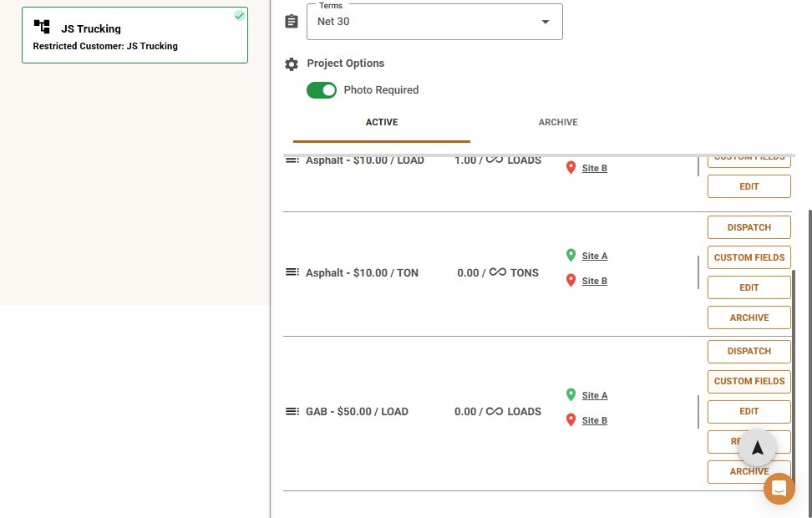The height and width of the screenshot is (518, 812).
Task: Click 'Asphalt - $10.00 / TON' text
Action: (362, 273)
